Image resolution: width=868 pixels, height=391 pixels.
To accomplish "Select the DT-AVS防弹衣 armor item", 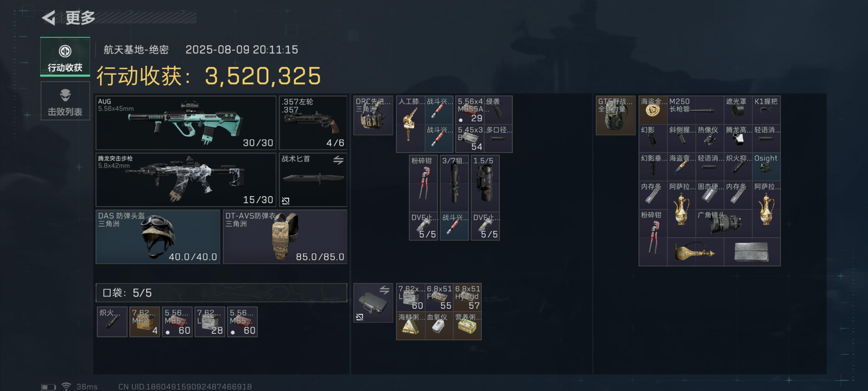I will point(285,237).
